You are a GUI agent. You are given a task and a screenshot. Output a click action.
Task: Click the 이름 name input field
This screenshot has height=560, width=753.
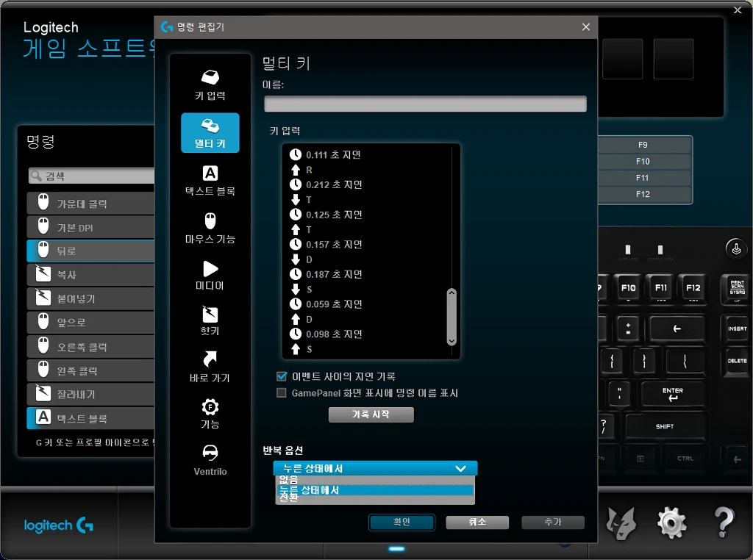point(425,104)
